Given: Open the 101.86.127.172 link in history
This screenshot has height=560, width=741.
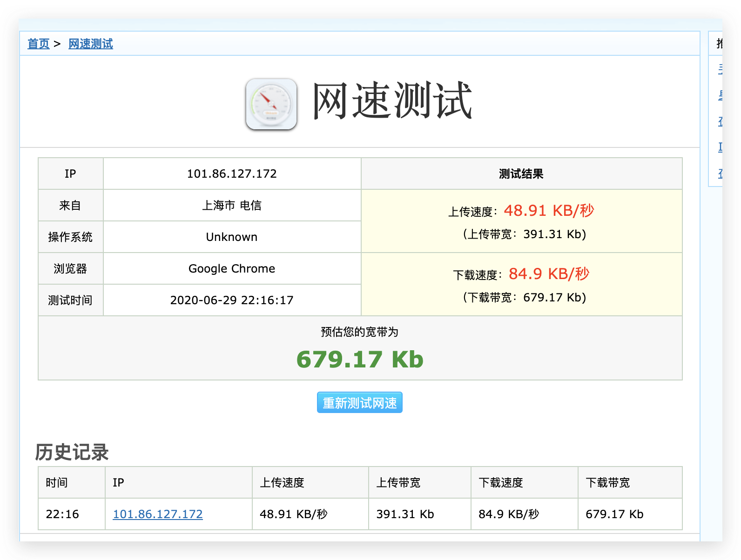Looking at the screenshot, I should (x=158, y=514).
